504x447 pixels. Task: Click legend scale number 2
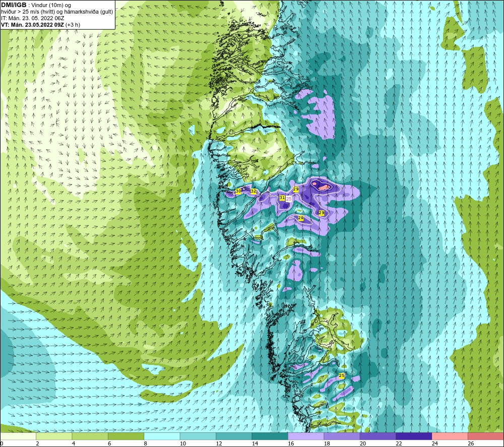[x=38, y=443]
